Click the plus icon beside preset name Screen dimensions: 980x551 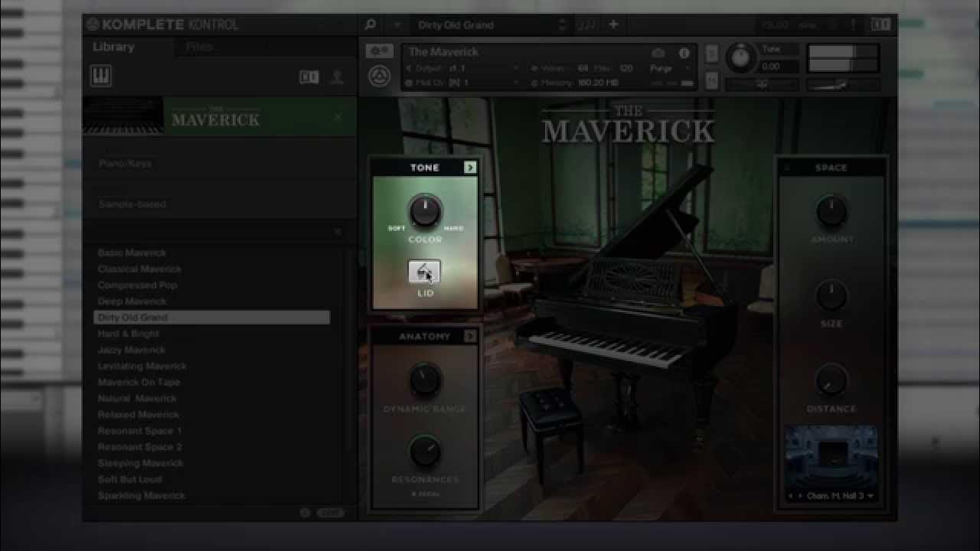coord(613,24)
